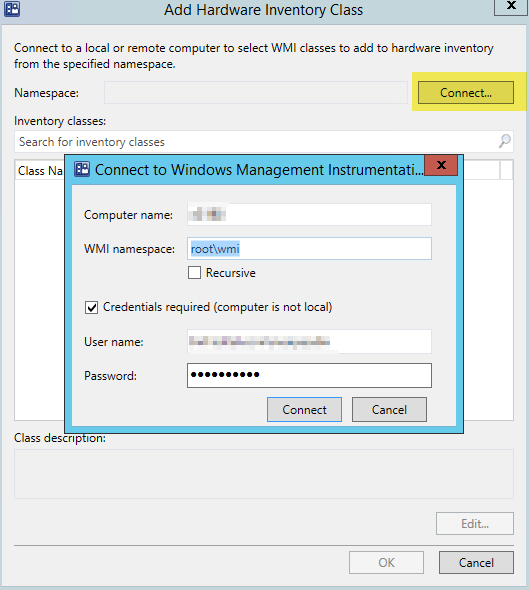Cancel the Add Hardware Inventory Class window

(476, 563)
